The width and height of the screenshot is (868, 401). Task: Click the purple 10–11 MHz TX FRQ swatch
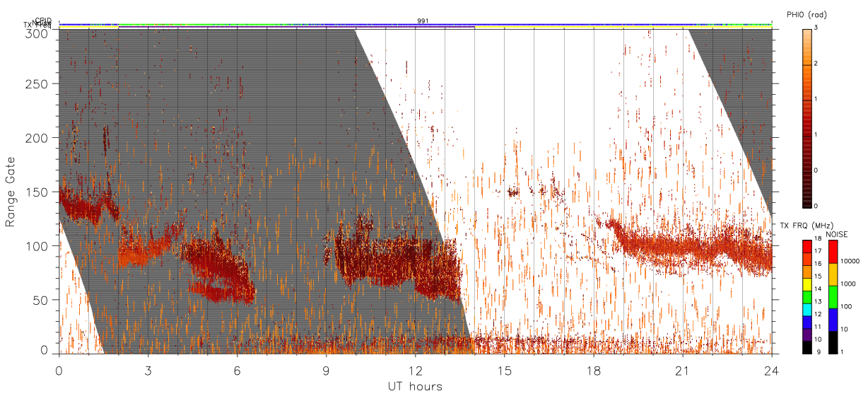click(x=807, y=335)
